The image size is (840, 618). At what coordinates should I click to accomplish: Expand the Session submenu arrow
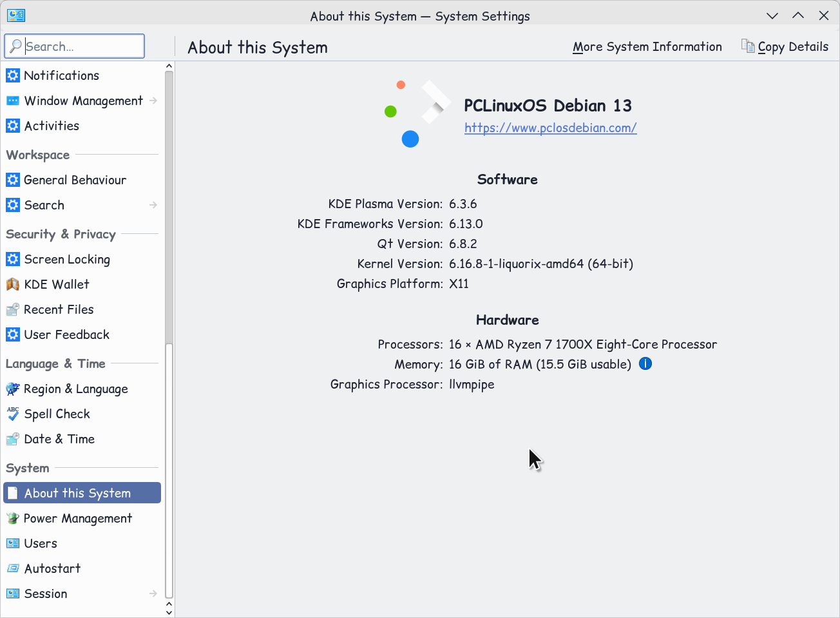coord(153,594)
